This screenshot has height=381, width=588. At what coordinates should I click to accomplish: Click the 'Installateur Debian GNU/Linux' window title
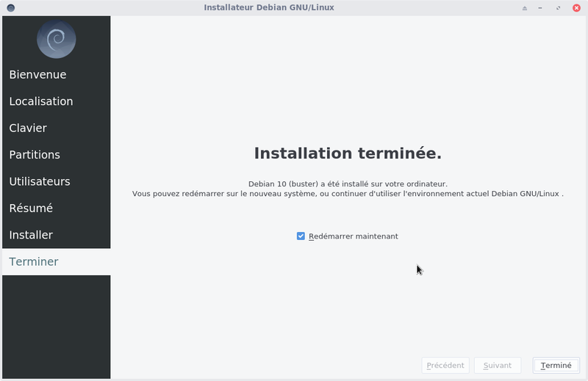pyautogui.click(x=269, y=7)
